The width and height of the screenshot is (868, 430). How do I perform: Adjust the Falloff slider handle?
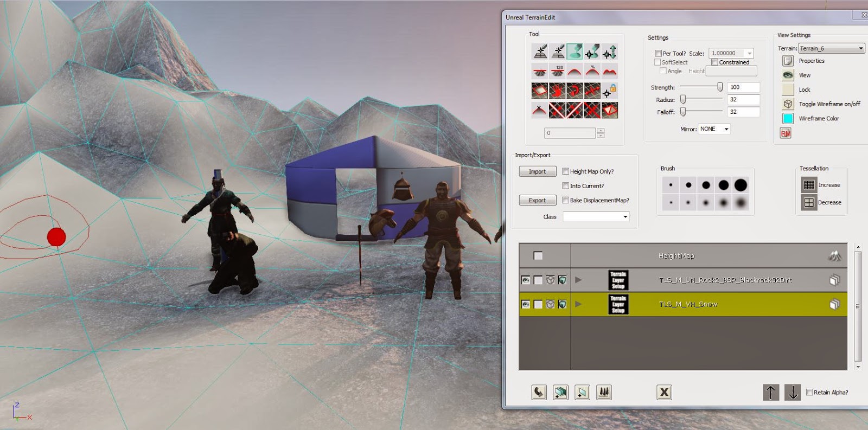click(683, 112)
